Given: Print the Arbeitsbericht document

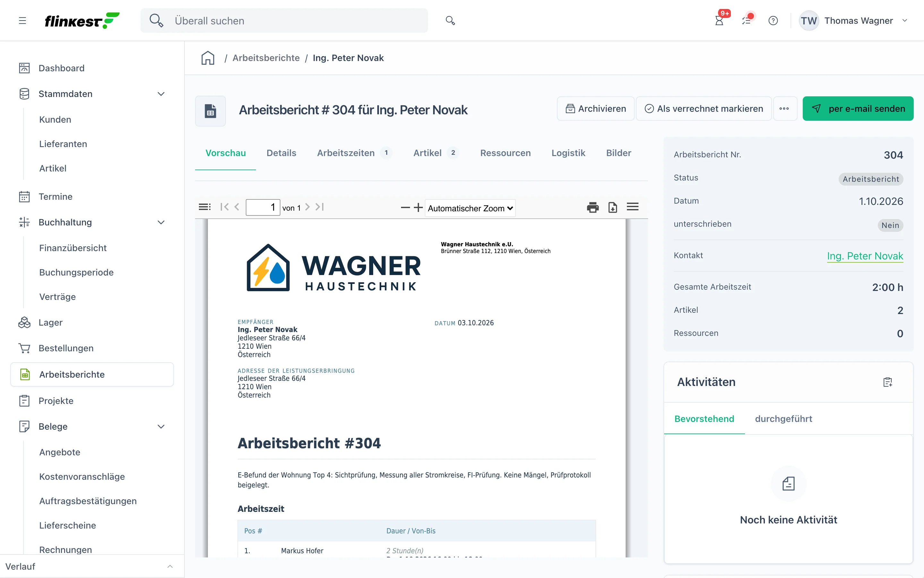Looking at the screenshot, I should pyautogui.click(x=593, y=207).
